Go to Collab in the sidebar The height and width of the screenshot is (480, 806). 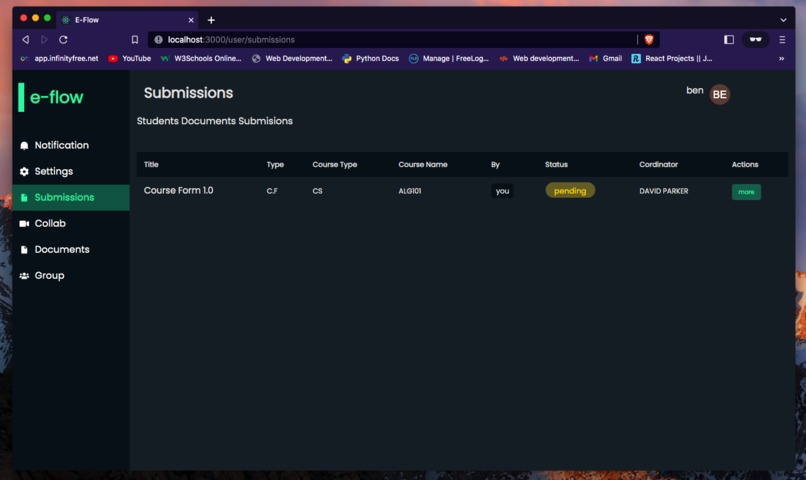(x=71, y=224)
